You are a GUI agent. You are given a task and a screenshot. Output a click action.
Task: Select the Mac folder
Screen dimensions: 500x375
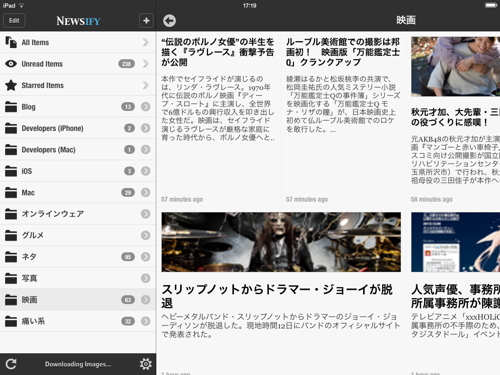point(78,192)
